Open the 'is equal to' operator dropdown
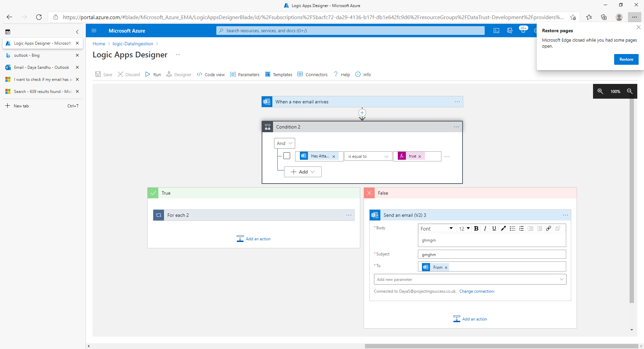This screenshot has width=644, height=349. coord(368,156)
